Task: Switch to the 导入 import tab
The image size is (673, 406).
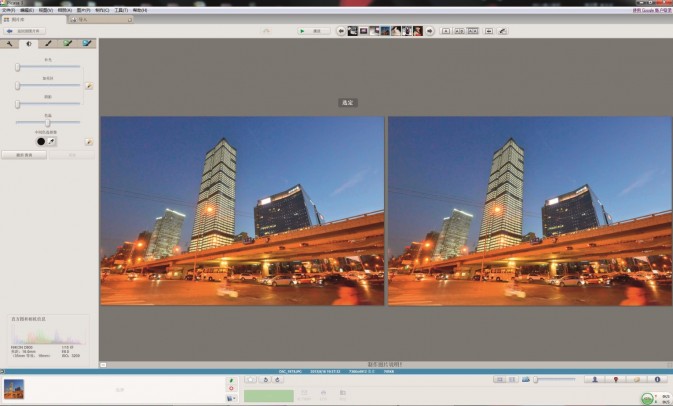Action: coord(101,20)
